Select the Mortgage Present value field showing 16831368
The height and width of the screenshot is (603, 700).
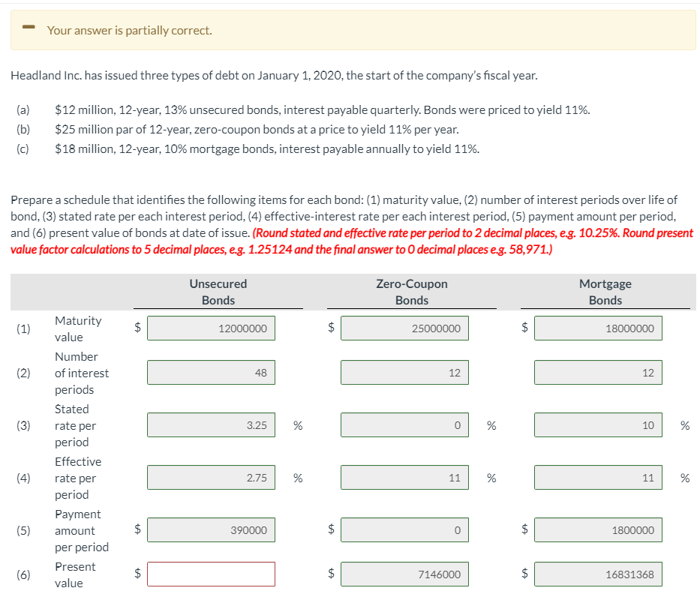(598, 574)
